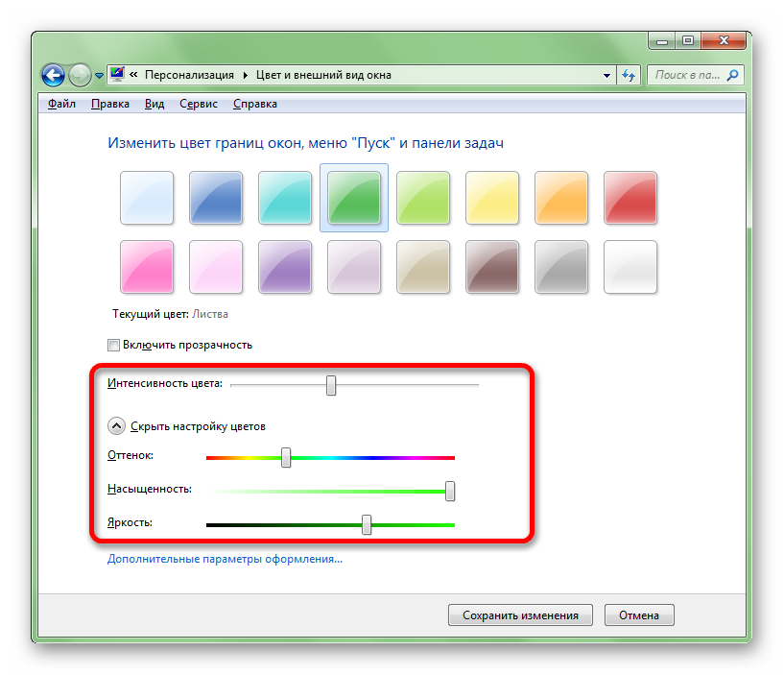Open Дополнительные параметры оформления link
This screenshot has height=675, width=784.
[225, 559]
